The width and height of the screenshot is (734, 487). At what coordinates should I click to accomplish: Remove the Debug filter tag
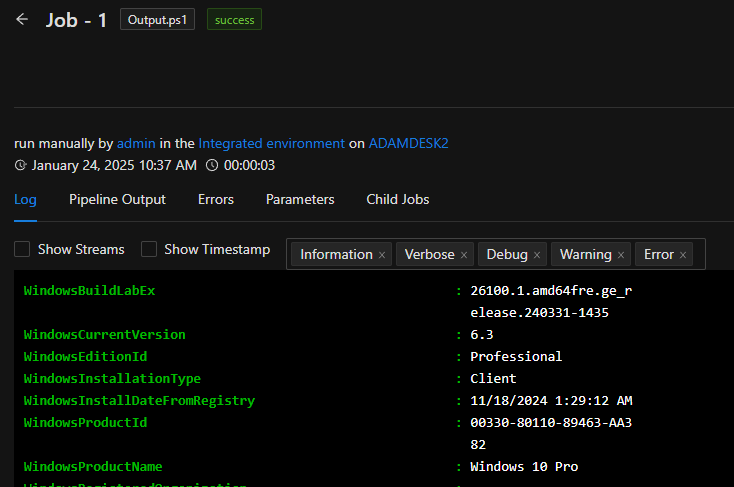(537, 255)
